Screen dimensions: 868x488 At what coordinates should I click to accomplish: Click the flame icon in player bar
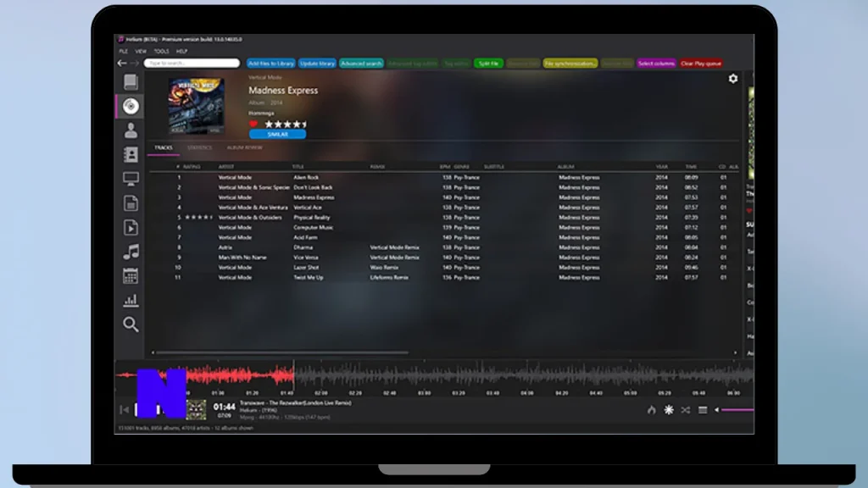652,410
